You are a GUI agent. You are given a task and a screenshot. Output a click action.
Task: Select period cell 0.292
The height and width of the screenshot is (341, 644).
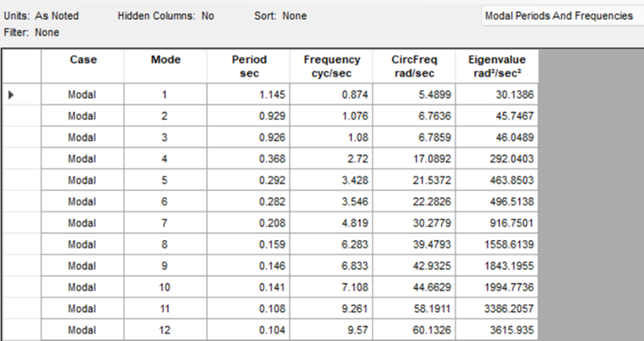point(249,180)
